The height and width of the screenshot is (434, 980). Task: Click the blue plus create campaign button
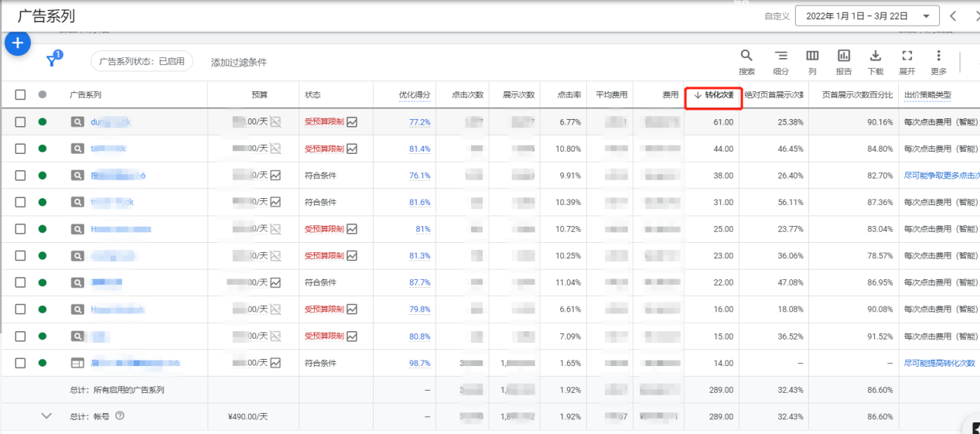(18, 43)
